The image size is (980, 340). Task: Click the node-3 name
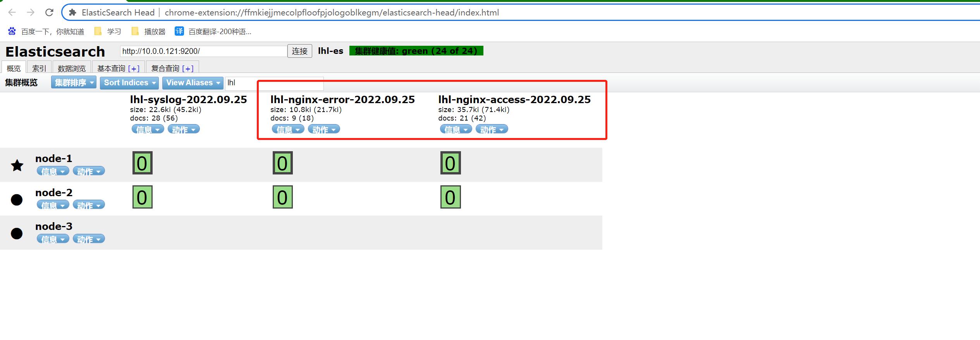[x=53, y=226]
